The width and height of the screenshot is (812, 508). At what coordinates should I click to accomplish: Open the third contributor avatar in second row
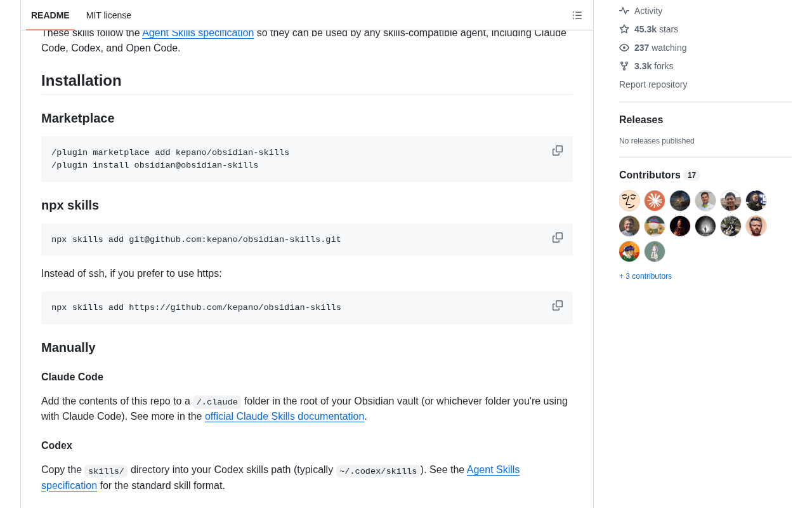[680, 226]
